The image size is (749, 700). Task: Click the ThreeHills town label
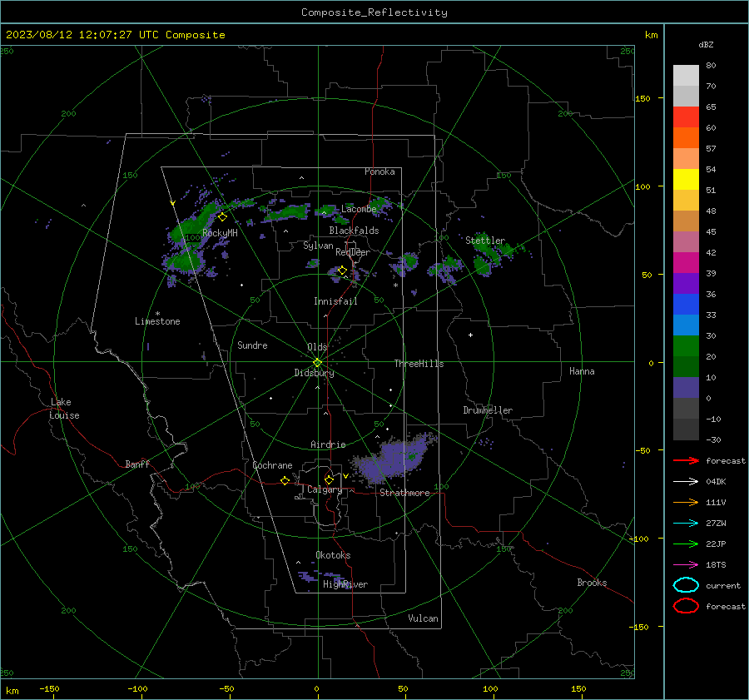419,364
